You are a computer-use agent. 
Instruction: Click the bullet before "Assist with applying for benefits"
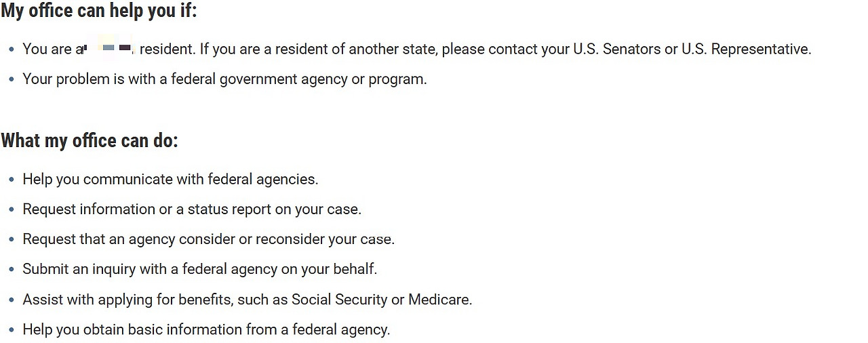[x=12, y=300]
